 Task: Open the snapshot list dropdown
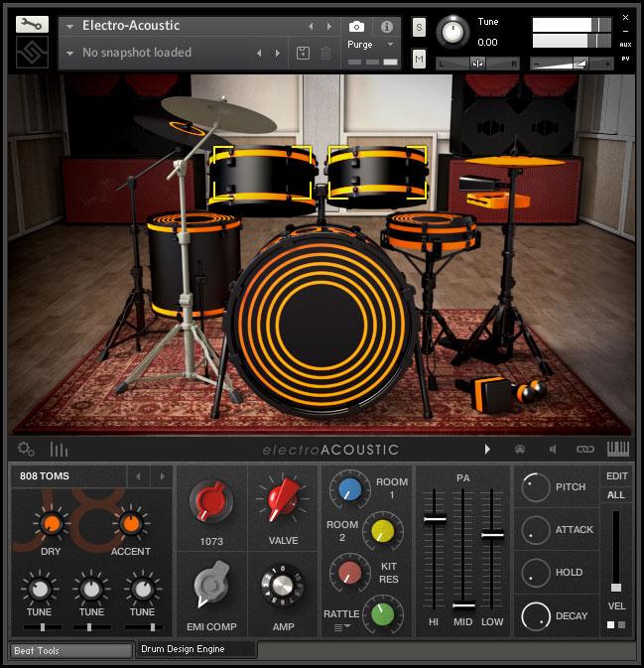click(69, 53)
